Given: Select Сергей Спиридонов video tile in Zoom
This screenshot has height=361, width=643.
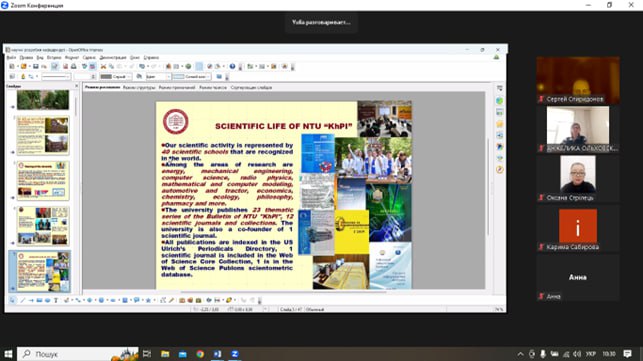Looking at the screenshot, I should [578, 80].
